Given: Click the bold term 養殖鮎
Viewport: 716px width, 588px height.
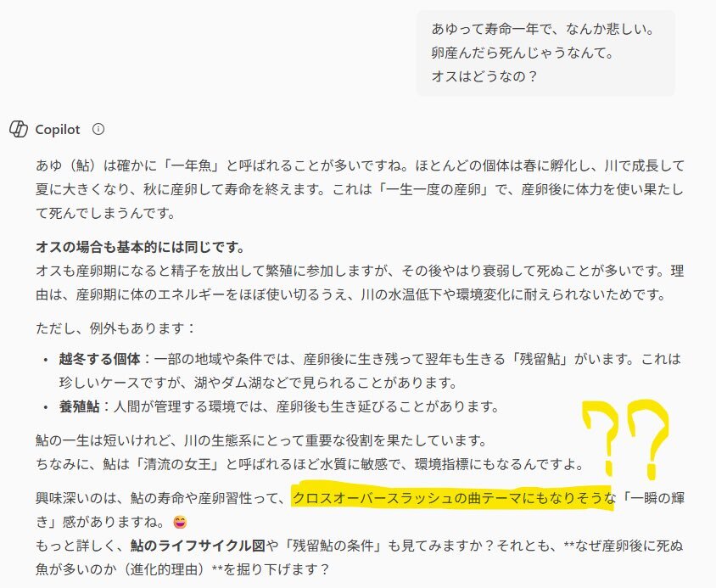Looking at the screenshot, I should (79, 406).
